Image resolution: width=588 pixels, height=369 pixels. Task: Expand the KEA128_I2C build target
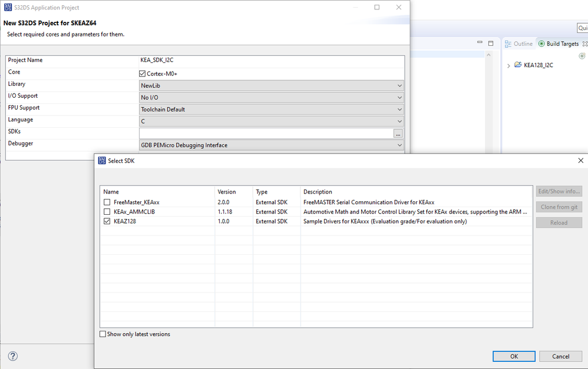[508, 65]
